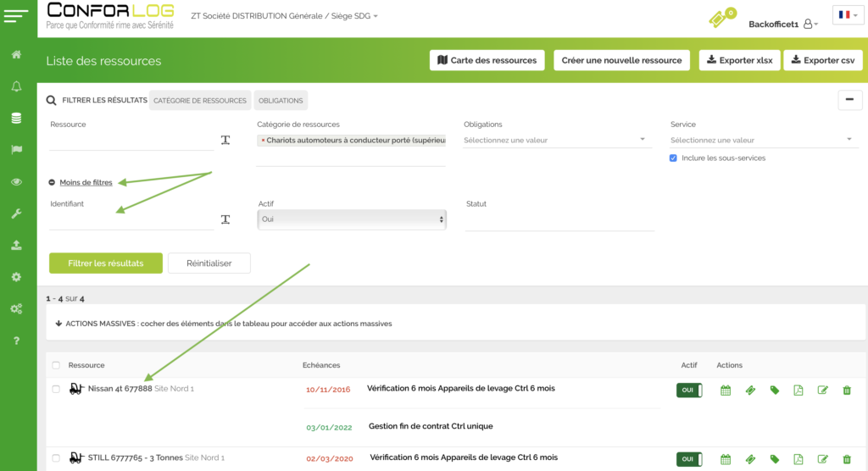Screen dimensions: 868x471
Task: Uncheck Inclure les sous-services
Action: pyautogui.click(x=673, y=158)
